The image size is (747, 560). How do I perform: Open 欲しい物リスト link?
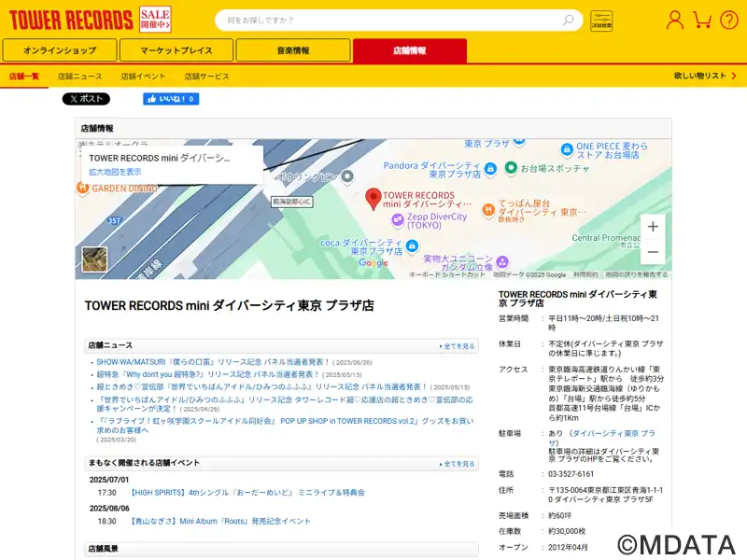(705, 76)
